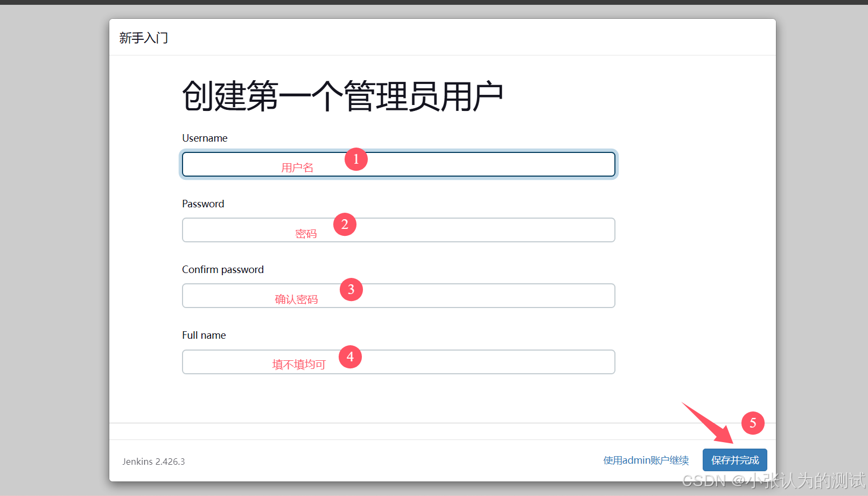Focus the Username input field
This screenshot has width=868, height=496.
[398, 164]
